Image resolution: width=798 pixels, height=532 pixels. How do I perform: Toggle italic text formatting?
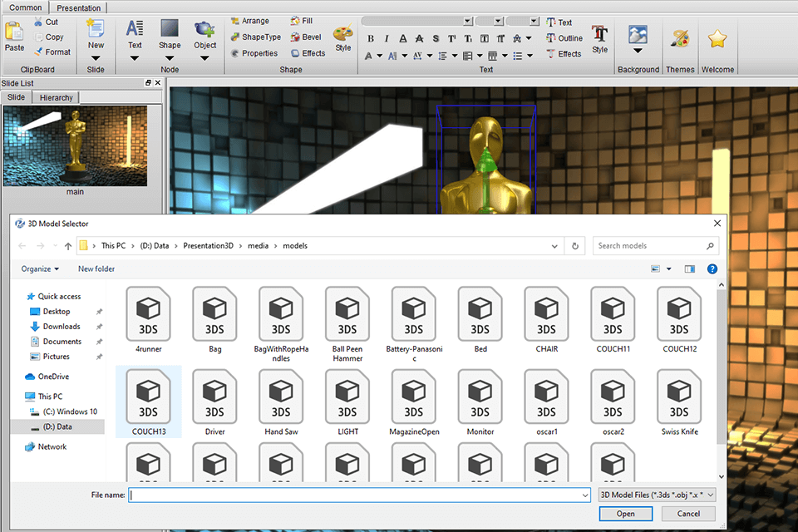pos(386,37)
